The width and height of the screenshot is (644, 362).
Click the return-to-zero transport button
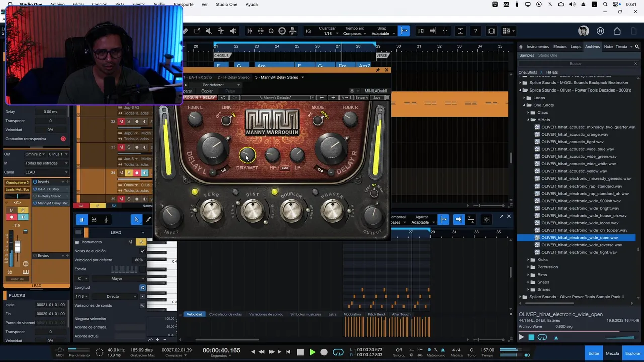288,352
